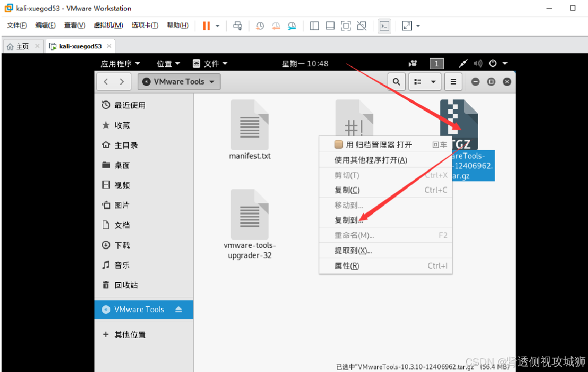Open the 文件 app menu in top bar
This screenshot has width=588, height=372.
210,64
